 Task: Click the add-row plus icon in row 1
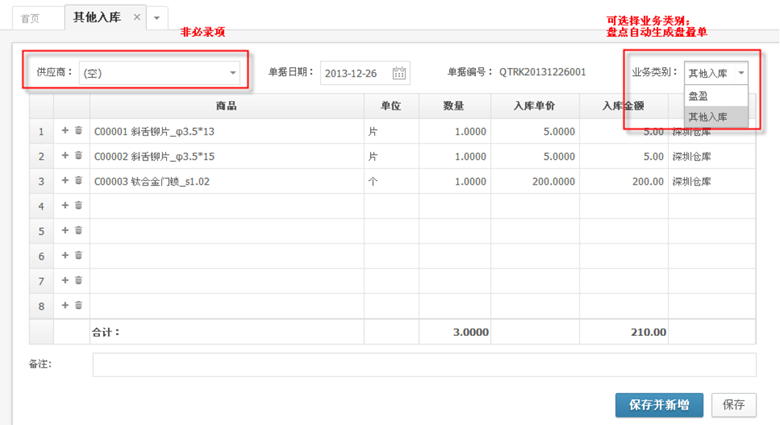point(66,130)
